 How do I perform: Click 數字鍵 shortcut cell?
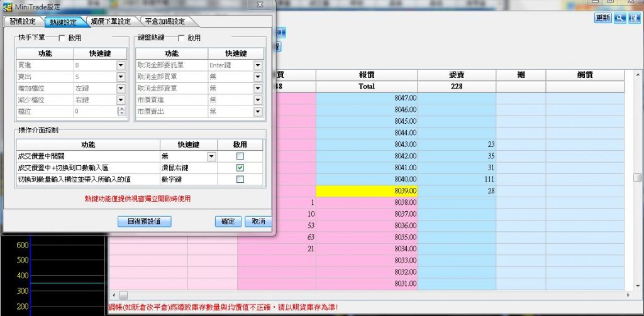tap(189, 179)
